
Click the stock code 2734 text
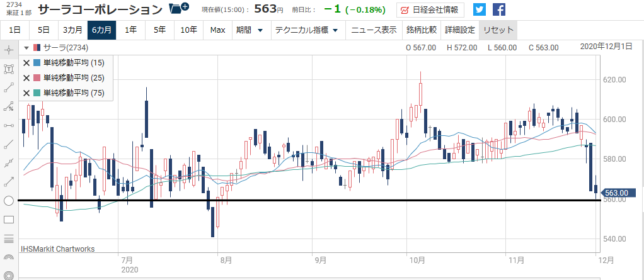click(x=14, y=4)
